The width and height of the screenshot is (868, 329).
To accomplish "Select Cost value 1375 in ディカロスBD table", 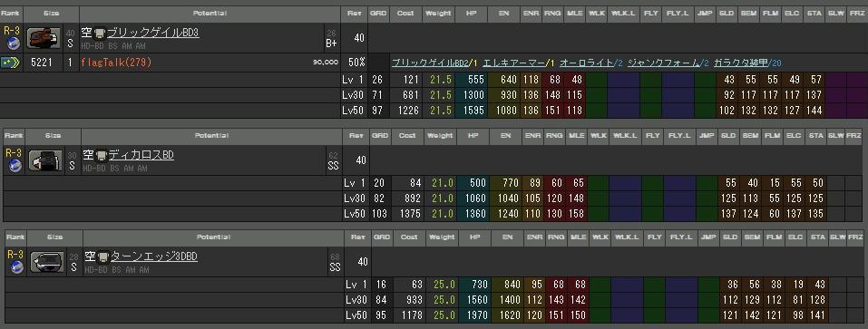I will click(409, 213).
